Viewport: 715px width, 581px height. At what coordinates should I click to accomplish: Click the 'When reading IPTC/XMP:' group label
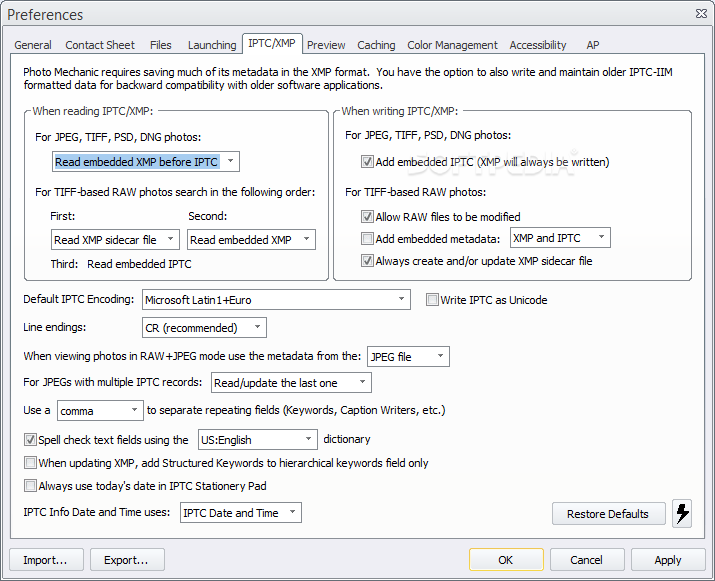point(93,111)
